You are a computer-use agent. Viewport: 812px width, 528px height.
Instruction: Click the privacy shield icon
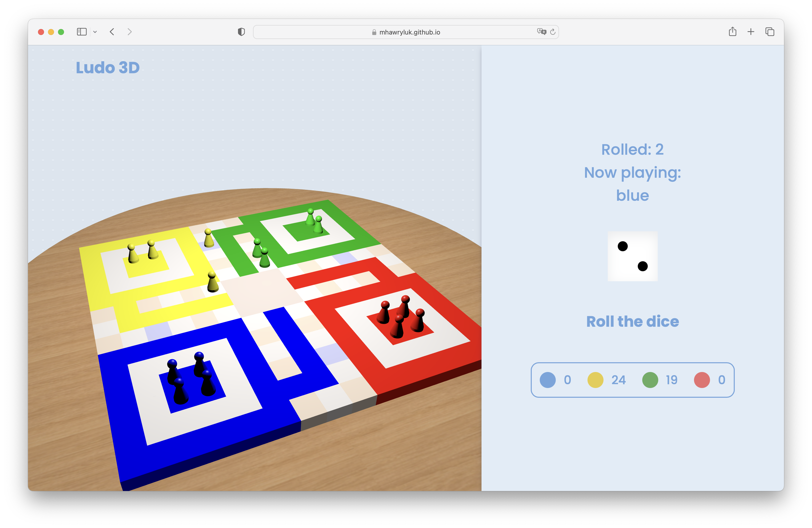tap(241, 32)
